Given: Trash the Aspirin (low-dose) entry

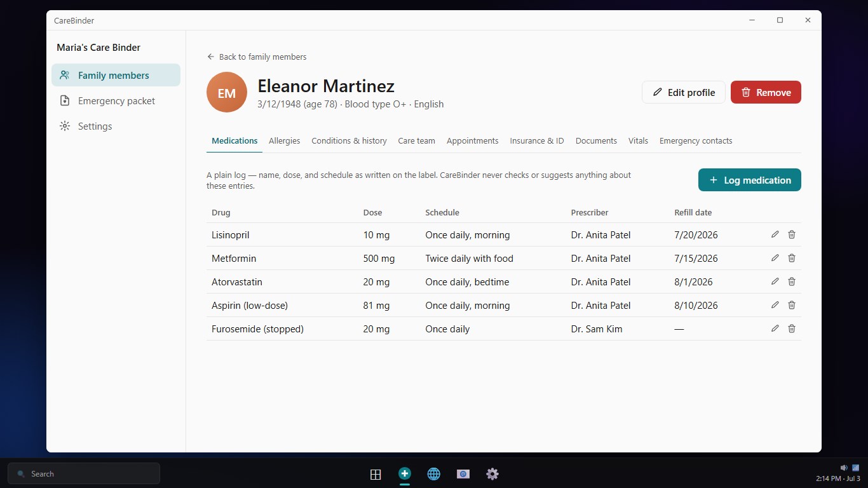Looking at the screenshot, I should (792, 305).
